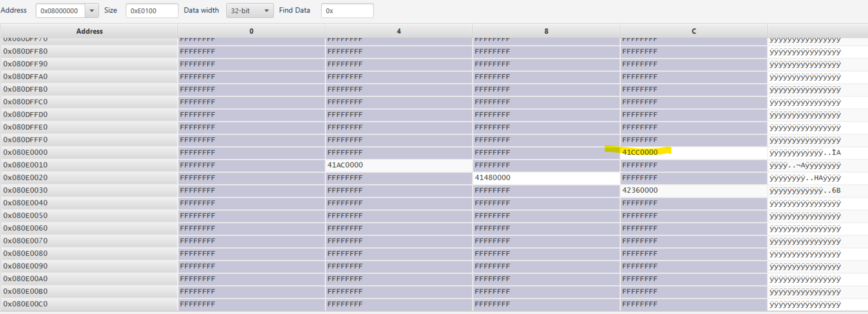Screen dimensions: 868x314
Task: Open the Address dropdown arrow
Action: click(x=92, y=11)
